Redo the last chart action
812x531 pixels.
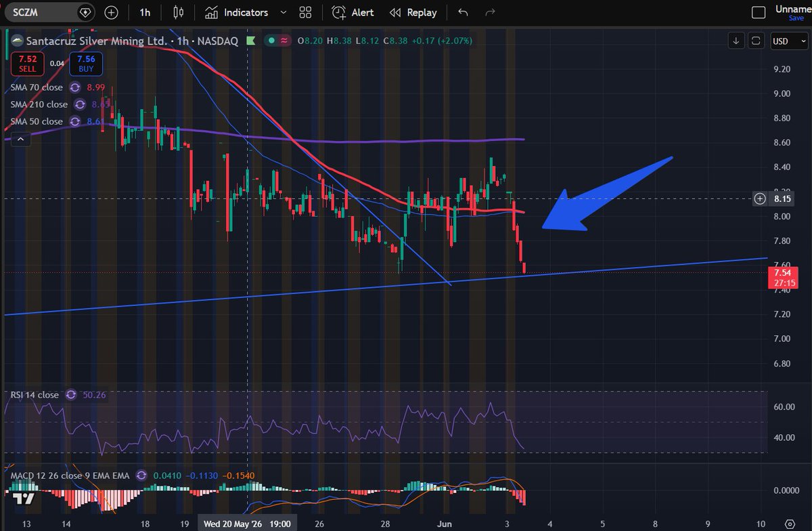[491, 12]
